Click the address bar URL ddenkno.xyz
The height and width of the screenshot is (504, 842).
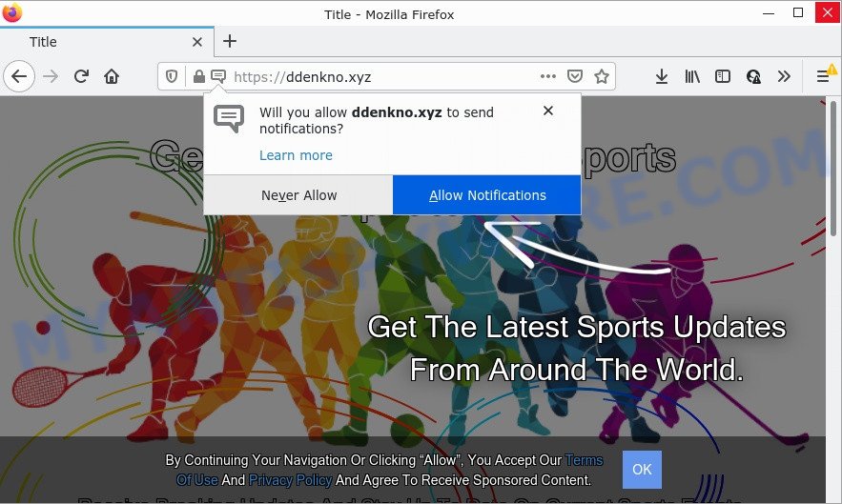[x=302, y=77]
